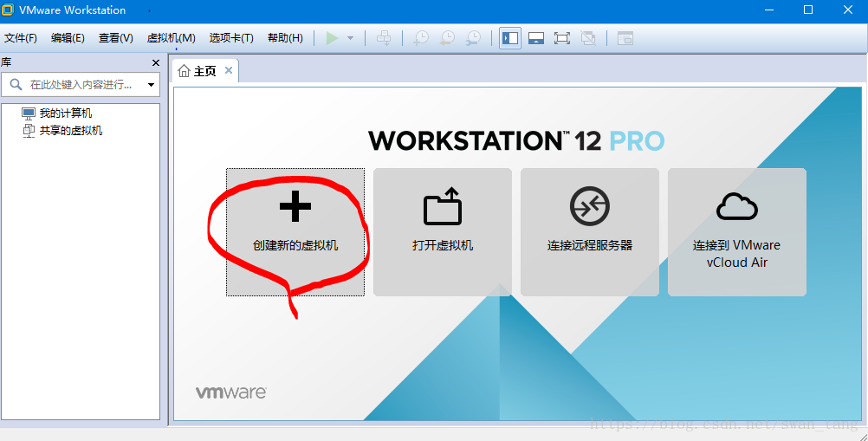The width and height of the screenshot is (868, 441).
Task: Click the 创建新的虚拟机 tile
Action: [295, 232]
